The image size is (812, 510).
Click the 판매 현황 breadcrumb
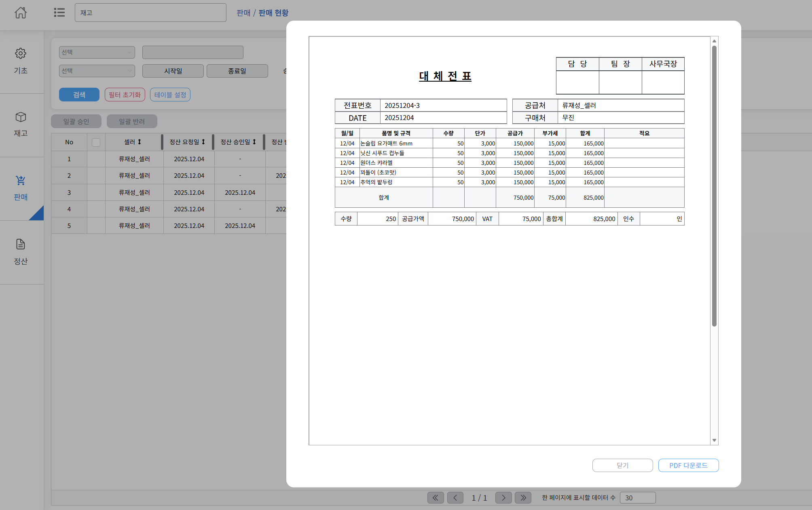click(x=273, y=13)
